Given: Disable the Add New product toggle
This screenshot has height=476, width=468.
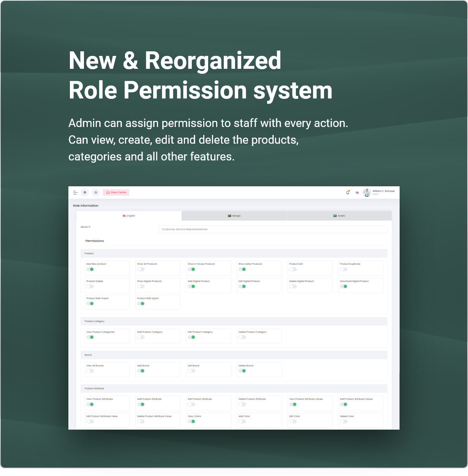Looking at the screenshot, I should 90,269.
